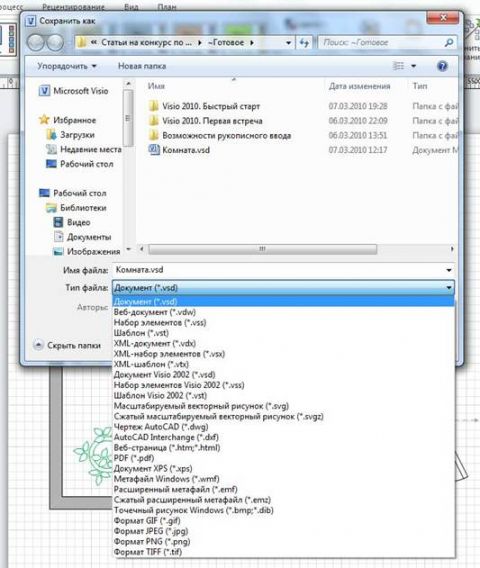The width and height of the screenshot is (480, 568).
Task: Choose Масштабируемый векторный рисунок (*.svg)
Action: tap(284, 406)
